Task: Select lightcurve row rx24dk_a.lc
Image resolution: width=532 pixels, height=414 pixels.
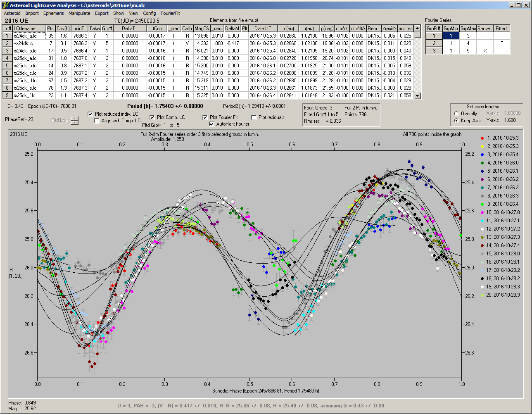Action: pyautogui.click(x=208, y=36)
